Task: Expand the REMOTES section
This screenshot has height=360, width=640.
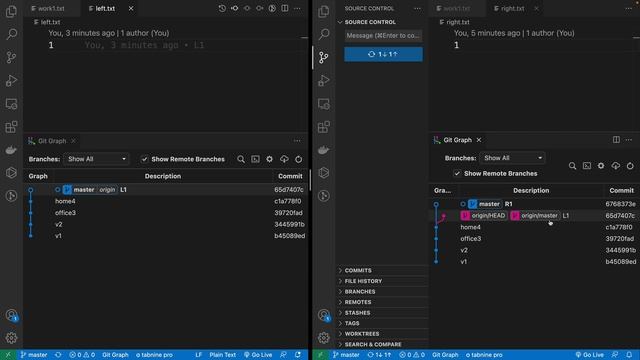Action: [382, 302]
